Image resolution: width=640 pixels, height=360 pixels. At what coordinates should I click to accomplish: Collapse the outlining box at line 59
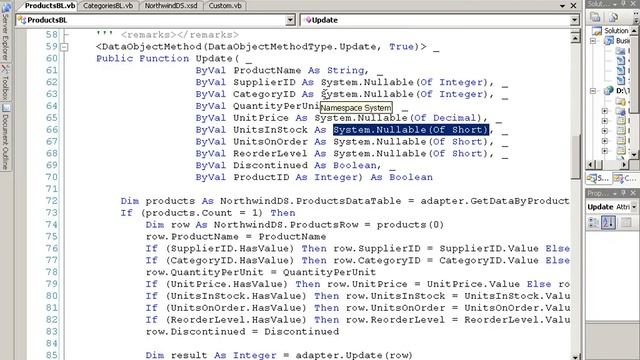[64, 47]
